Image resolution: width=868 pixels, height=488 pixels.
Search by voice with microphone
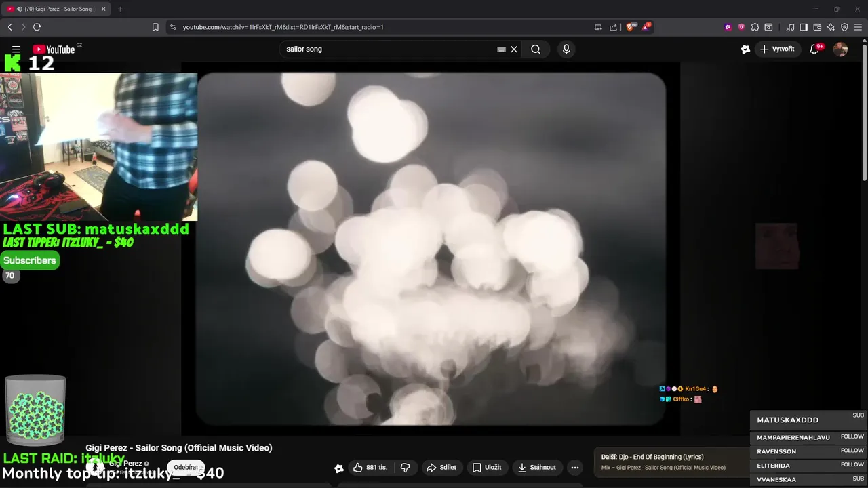566,49
